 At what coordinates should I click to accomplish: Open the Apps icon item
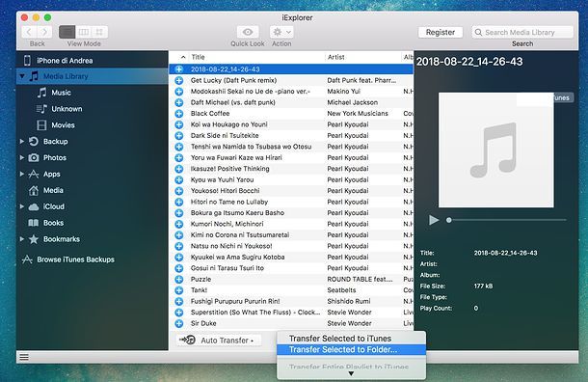[x=34, y=174]
